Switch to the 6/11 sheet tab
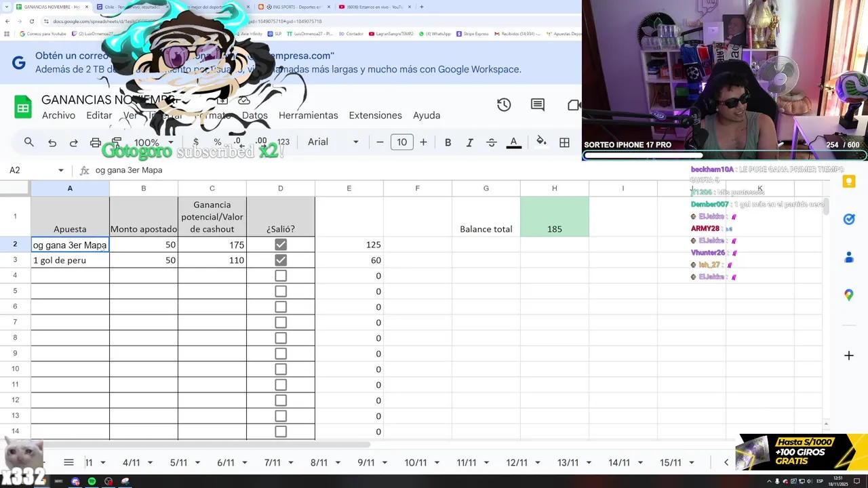Viewport: 868px width, 488px height. tap(226, 463)
